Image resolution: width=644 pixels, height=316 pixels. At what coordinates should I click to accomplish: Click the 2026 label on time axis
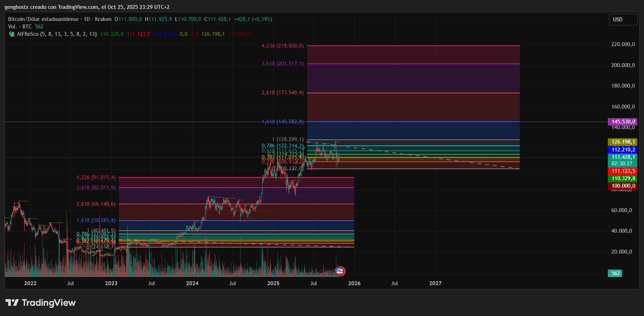[x=354, y=283]
